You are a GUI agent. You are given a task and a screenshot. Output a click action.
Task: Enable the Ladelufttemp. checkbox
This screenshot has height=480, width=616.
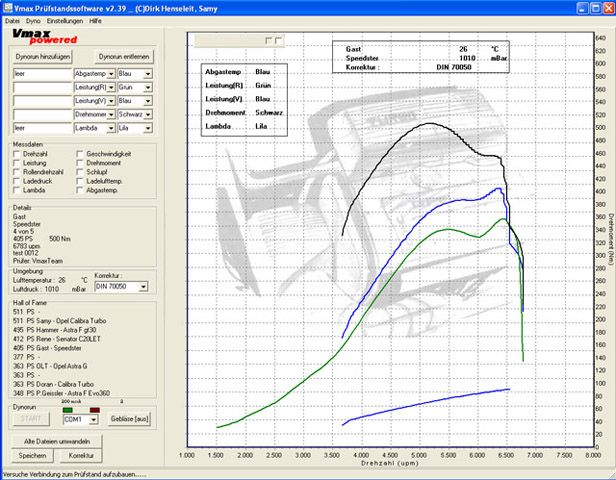(80, 181)
